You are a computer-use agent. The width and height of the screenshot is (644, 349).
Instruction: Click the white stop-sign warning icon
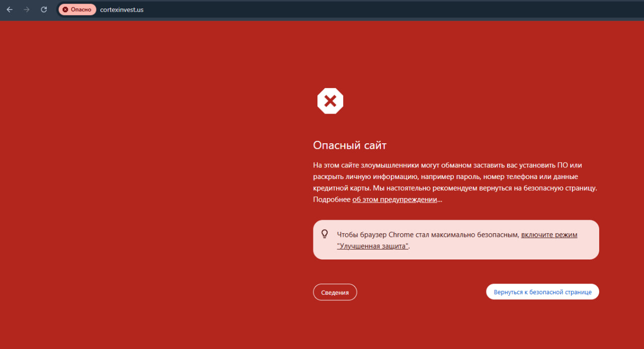[330, 101]
